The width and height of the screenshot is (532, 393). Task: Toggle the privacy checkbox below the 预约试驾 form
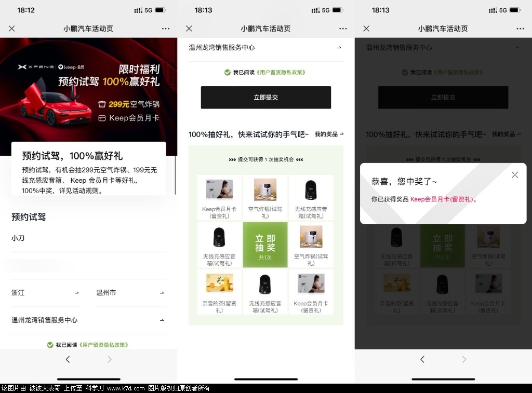tap(50, 345)
